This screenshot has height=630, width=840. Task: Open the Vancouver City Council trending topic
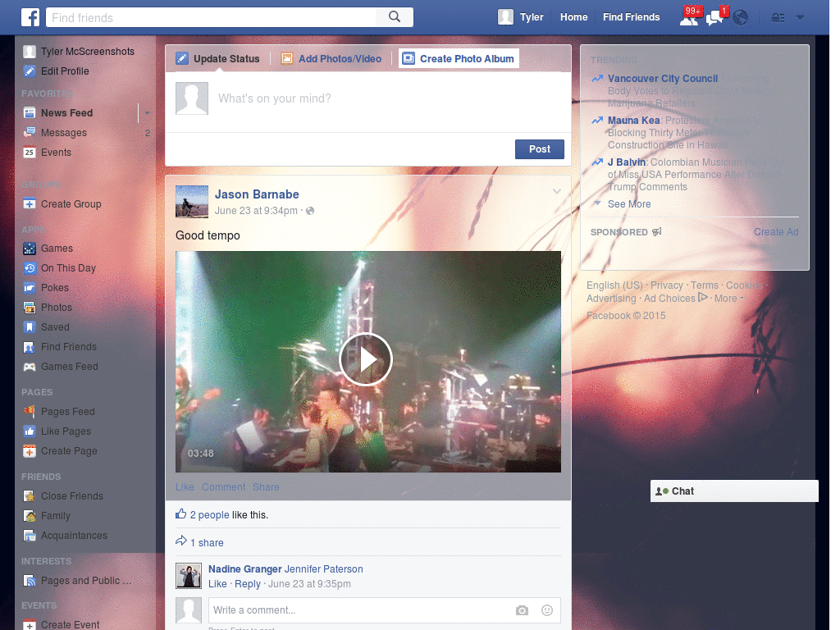662,78
